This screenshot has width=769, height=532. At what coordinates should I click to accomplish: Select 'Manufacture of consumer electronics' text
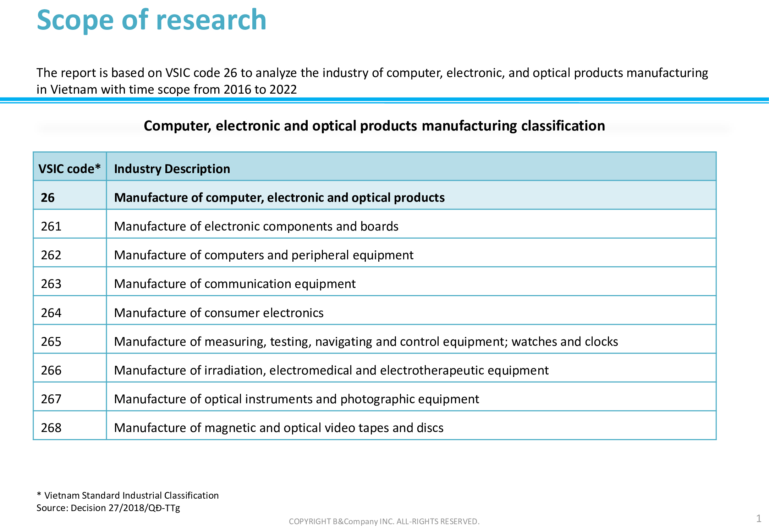(x=219, y=313)
